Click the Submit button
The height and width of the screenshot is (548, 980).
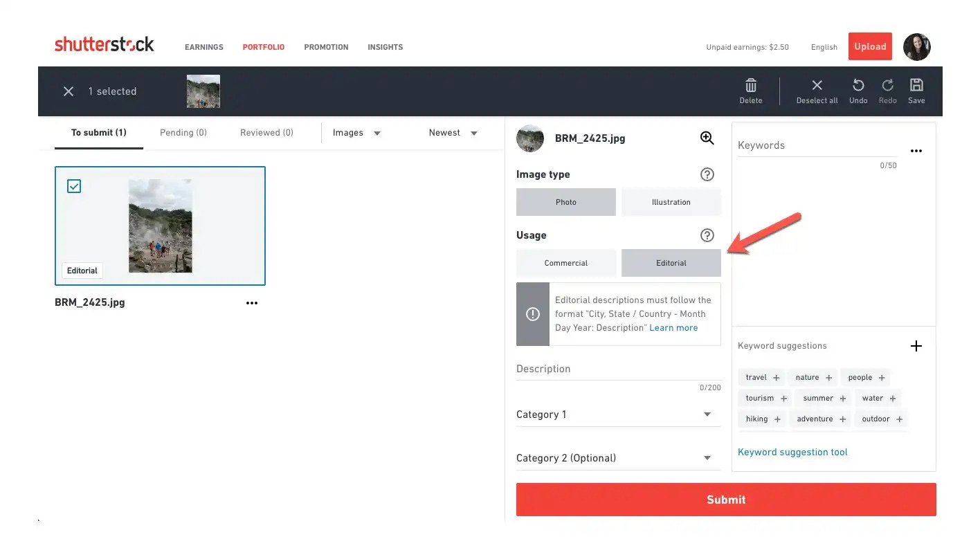pyautogui.click(x=726, y=500)
